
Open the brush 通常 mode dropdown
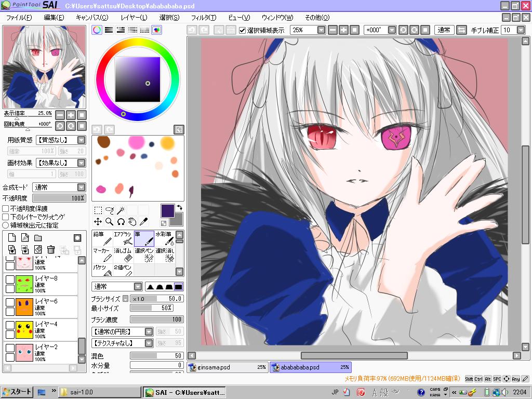[138, 287]
